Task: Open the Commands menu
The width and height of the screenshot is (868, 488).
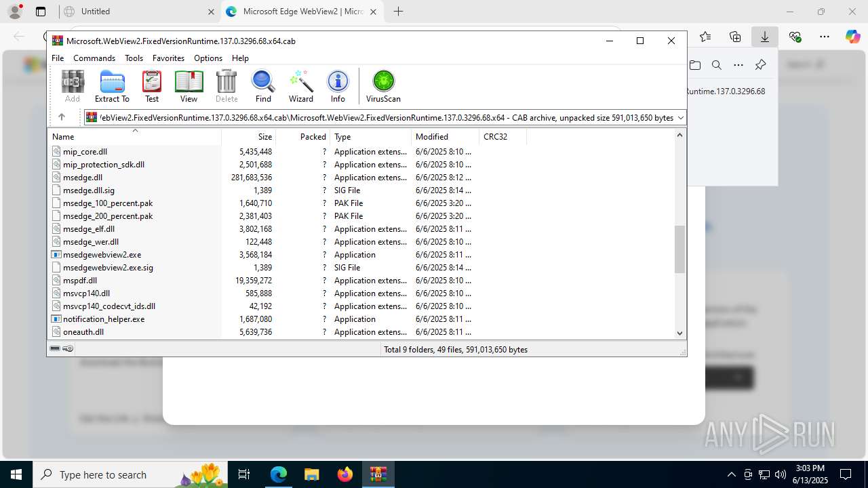Action: coord(94,58)
